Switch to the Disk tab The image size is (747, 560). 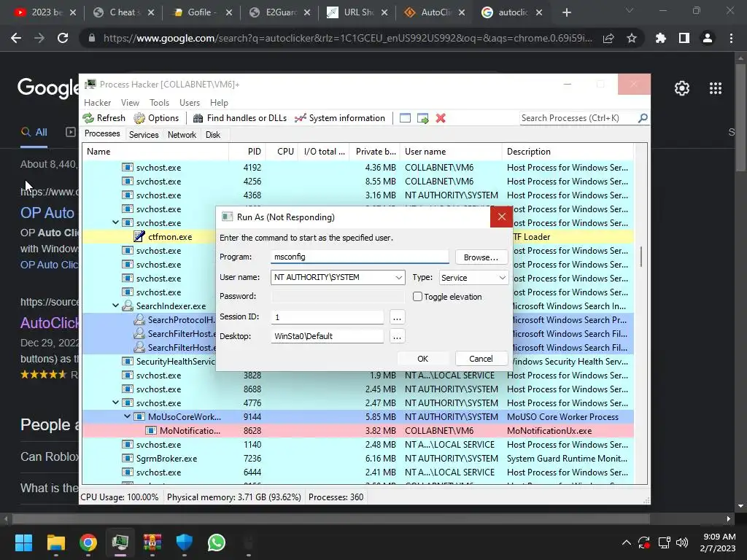(x=213, y=135)
